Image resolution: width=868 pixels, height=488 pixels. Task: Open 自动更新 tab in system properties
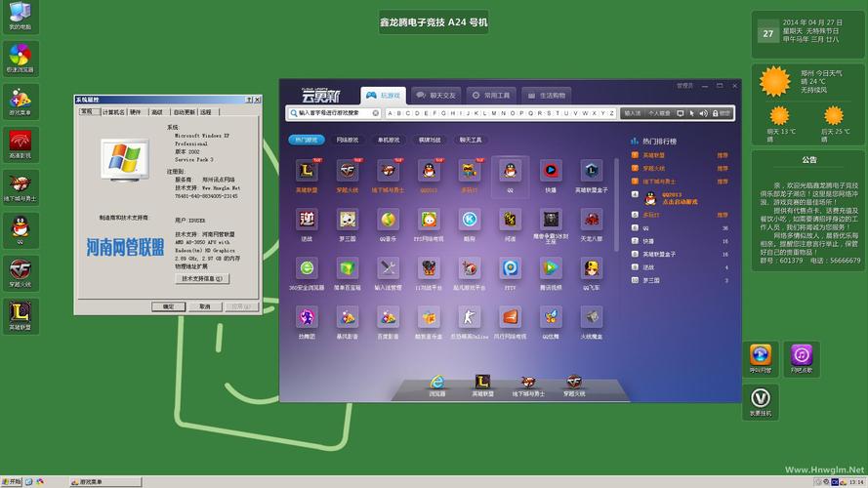point(184,112)
